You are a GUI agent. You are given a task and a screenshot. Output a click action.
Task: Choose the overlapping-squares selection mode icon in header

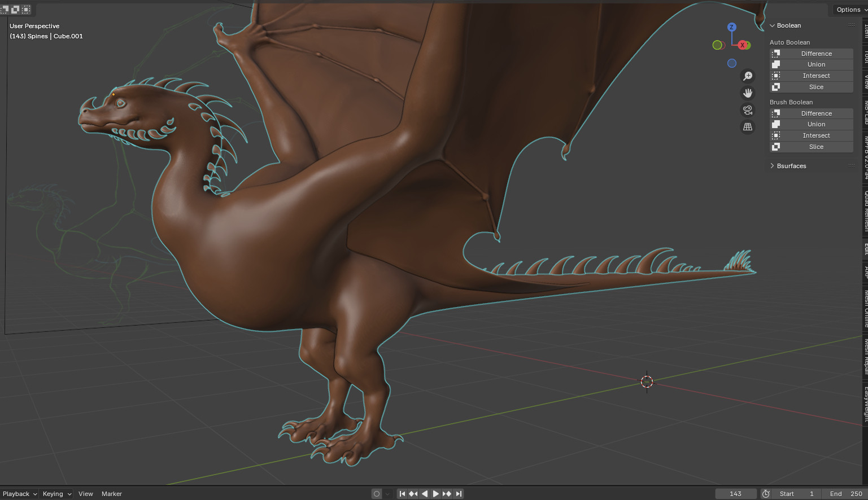15,10
